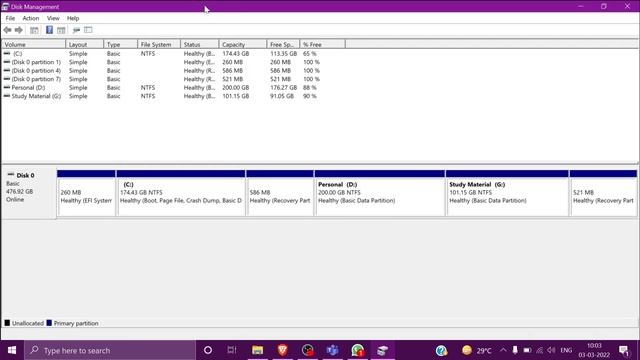Click the '101.15 GB' capacity cell in list
The image size is (640, 360).
pyautogui.click(x=236, y=96)
